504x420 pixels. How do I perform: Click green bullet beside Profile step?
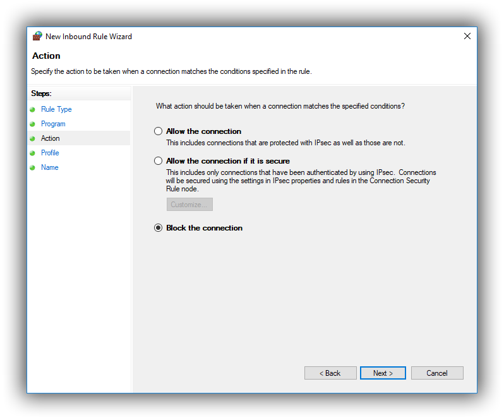click(32, 153)
